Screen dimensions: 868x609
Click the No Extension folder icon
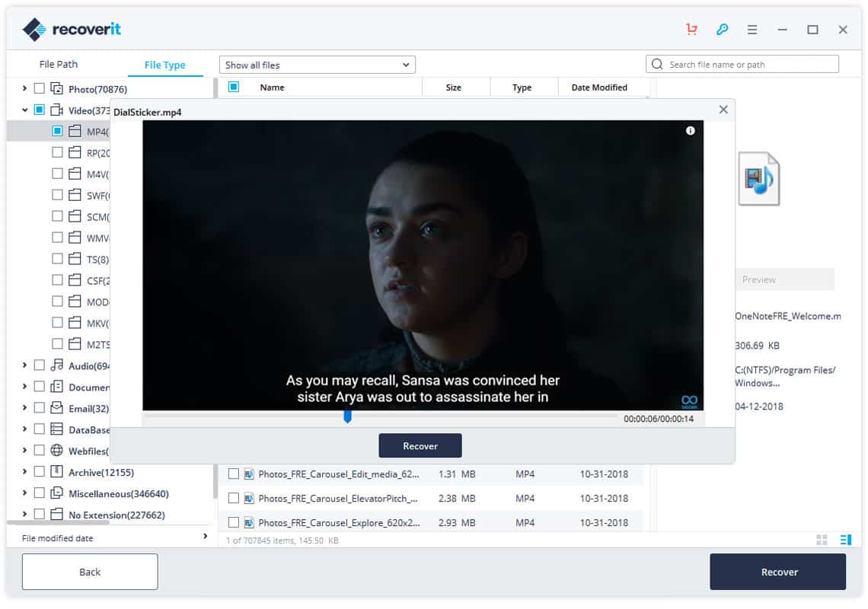coord(56,515)
